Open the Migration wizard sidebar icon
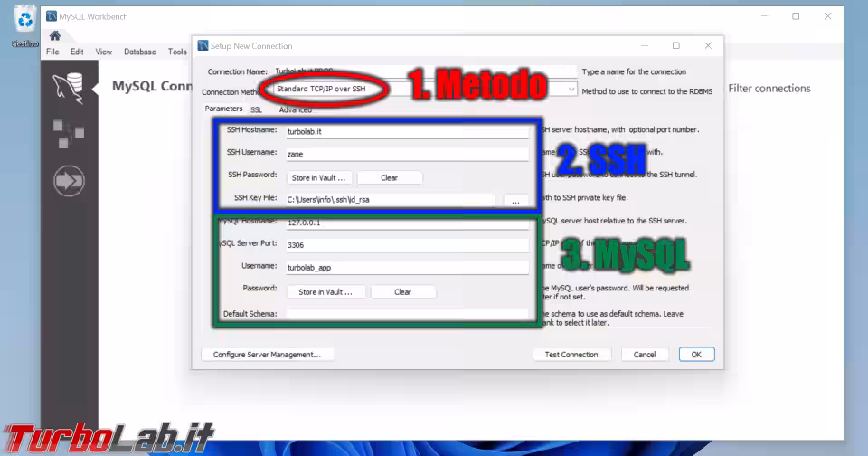868x456 pixels. (69, 181)
